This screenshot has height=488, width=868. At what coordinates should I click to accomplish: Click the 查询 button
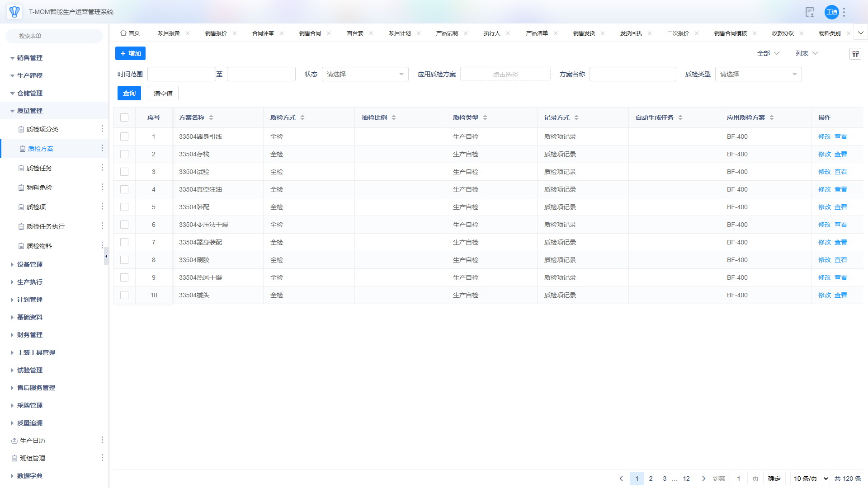[129, 93]
